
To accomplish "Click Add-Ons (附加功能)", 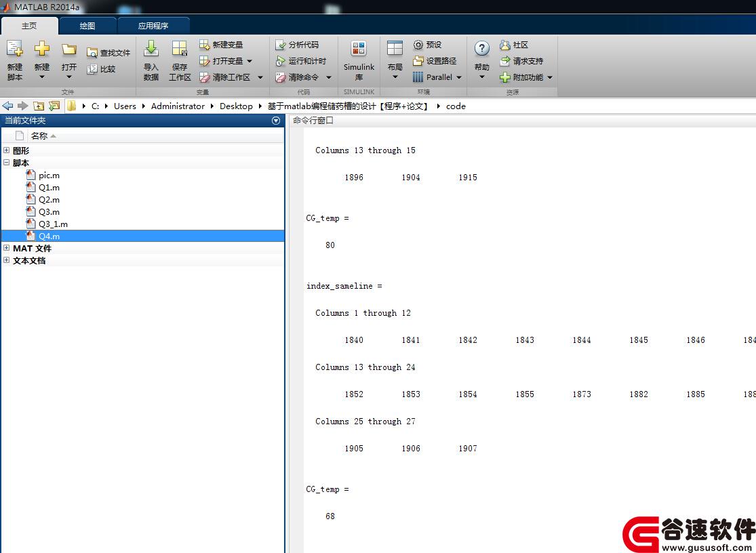I will click(521, 77).
